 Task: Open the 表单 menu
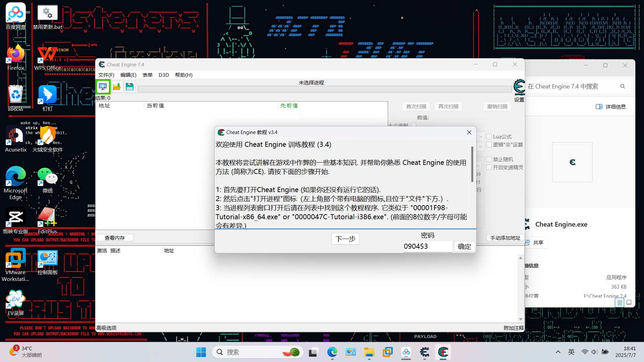[148, 75]
